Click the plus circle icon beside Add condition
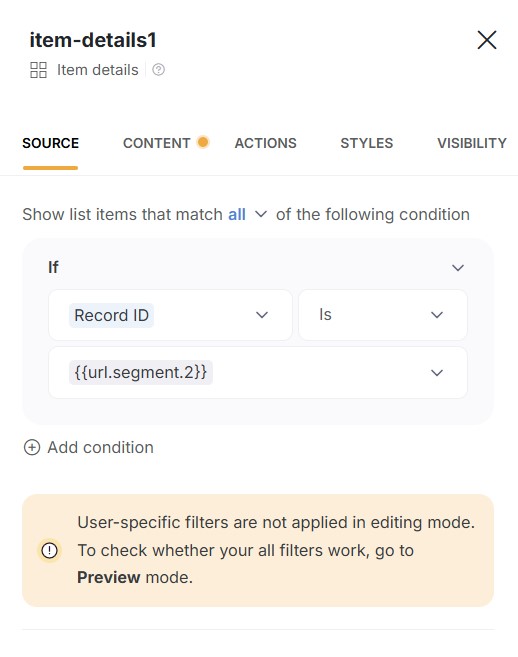This screenshot has width=518, height=657. click(32, 447)
